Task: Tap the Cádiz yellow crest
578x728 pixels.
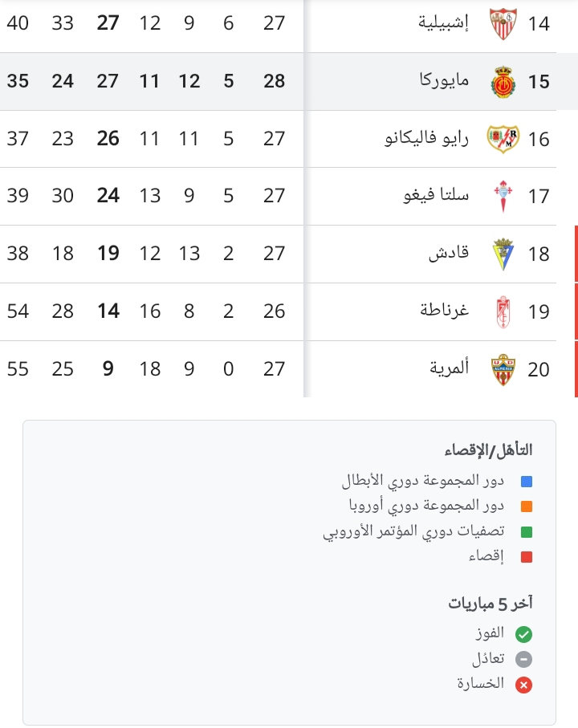Action: click(x=503, y=254)
